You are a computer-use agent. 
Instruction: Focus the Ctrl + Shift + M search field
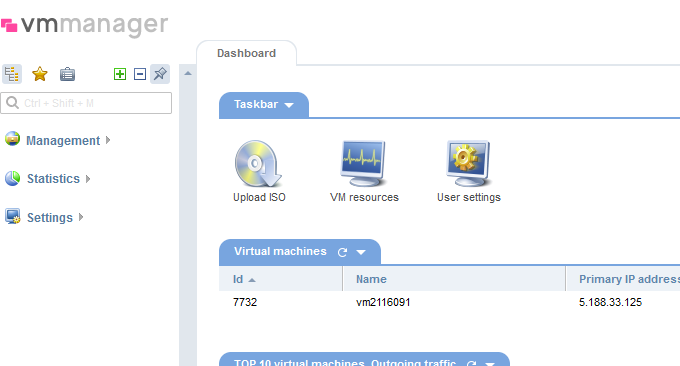pyautogui.click(x=86, y=103)
